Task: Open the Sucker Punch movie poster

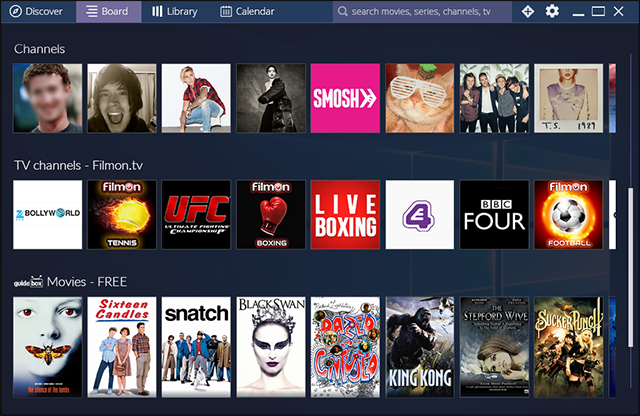Action: 569,347
